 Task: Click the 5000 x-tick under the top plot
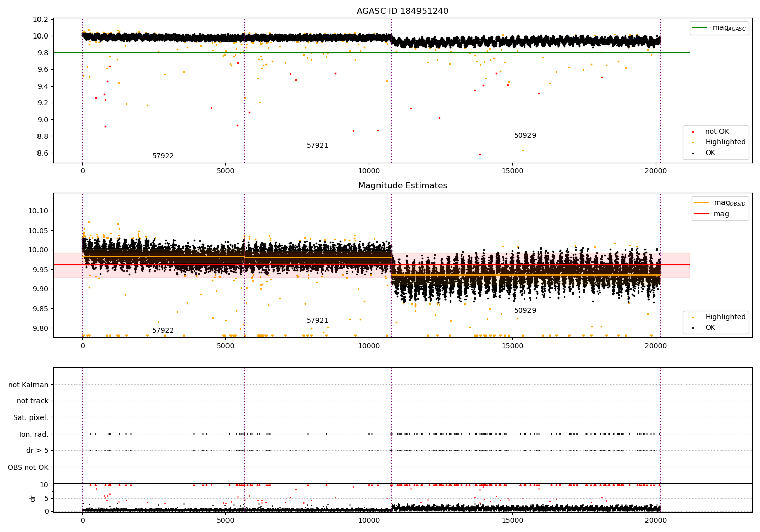pyautogui.click(x=225, y=171)
